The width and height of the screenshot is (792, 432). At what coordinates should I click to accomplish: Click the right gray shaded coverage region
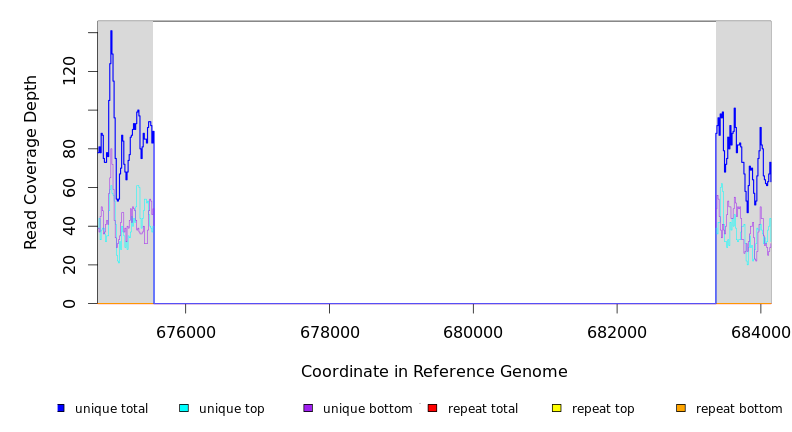coord(743,60)
